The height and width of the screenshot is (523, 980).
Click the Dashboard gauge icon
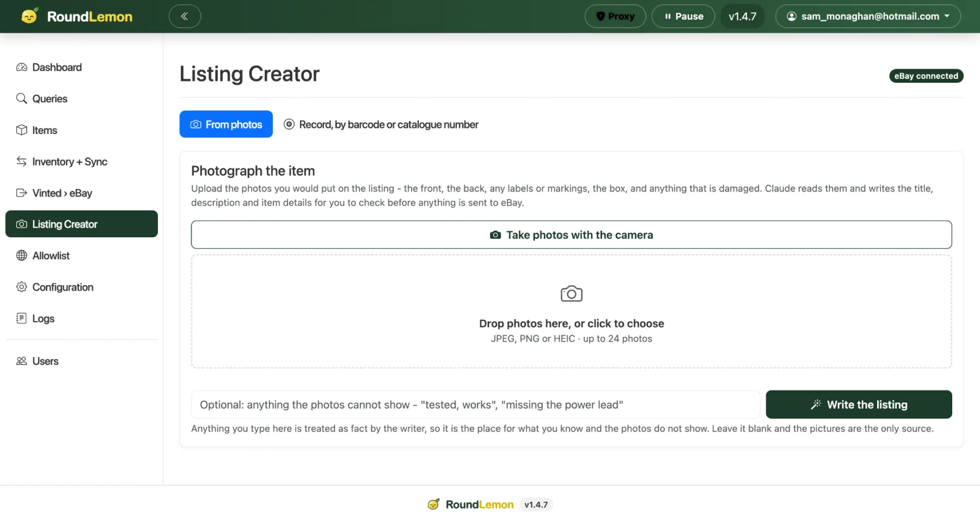click(22, 67)
